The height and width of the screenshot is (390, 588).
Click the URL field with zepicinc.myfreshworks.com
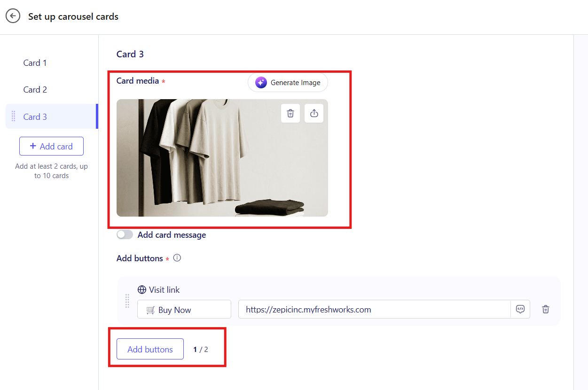tap(375, 309)
